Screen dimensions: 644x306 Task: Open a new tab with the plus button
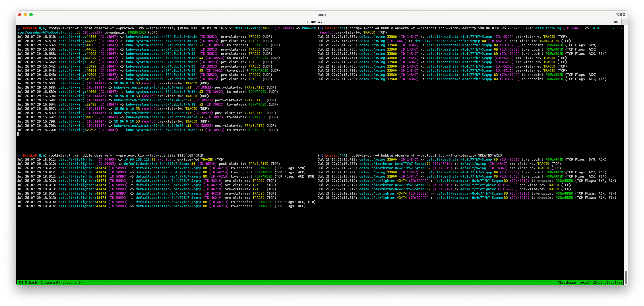click(x=625, y=22)
